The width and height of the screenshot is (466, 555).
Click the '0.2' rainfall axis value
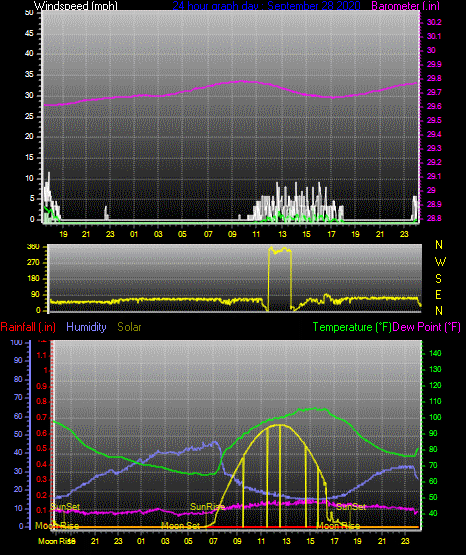(x=42, y=495)
